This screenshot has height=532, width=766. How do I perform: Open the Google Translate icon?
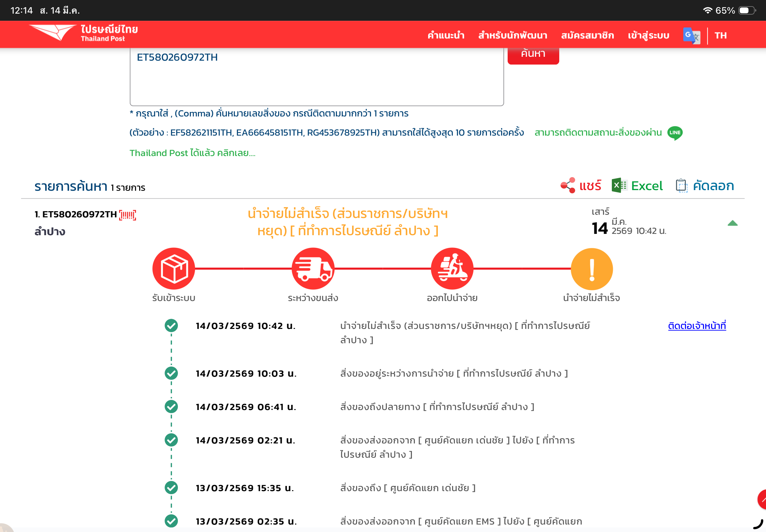coord(691,36)
